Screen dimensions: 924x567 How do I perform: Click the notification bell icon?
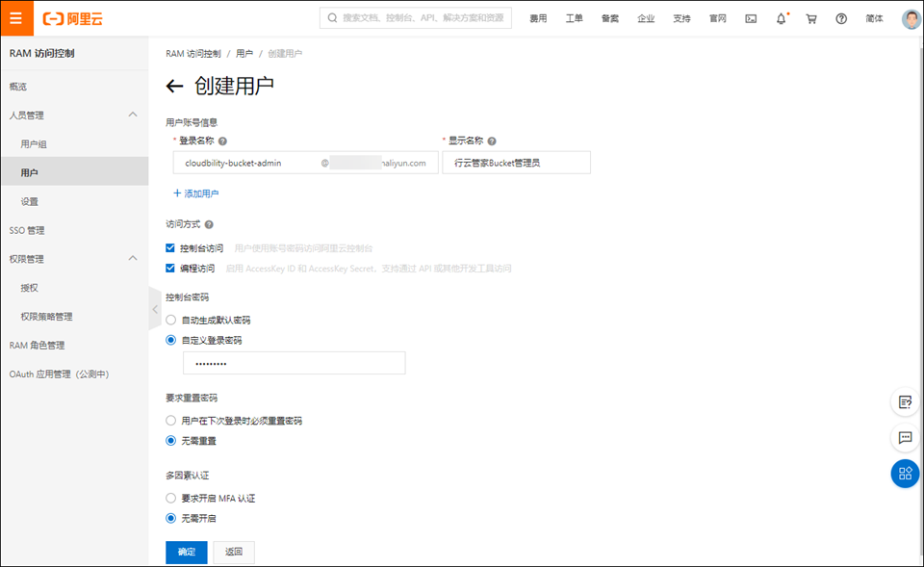(x=782, y=18)
